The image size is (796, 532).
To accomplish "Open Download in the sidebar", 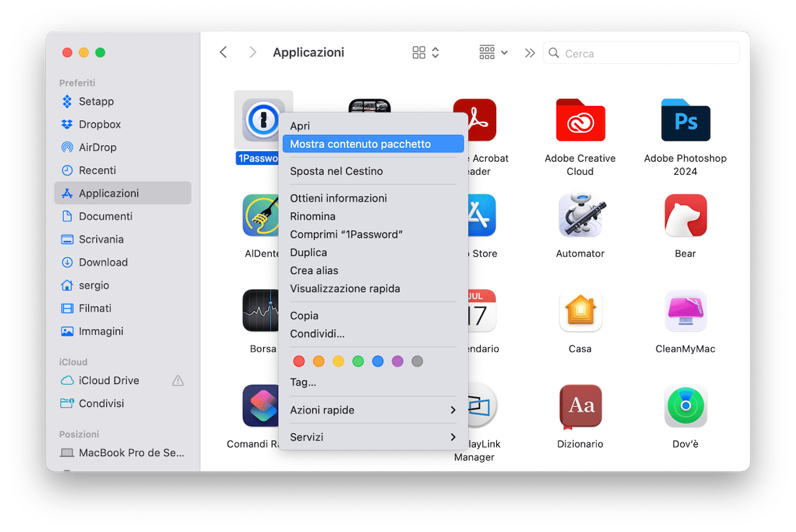I will (123, 262).
